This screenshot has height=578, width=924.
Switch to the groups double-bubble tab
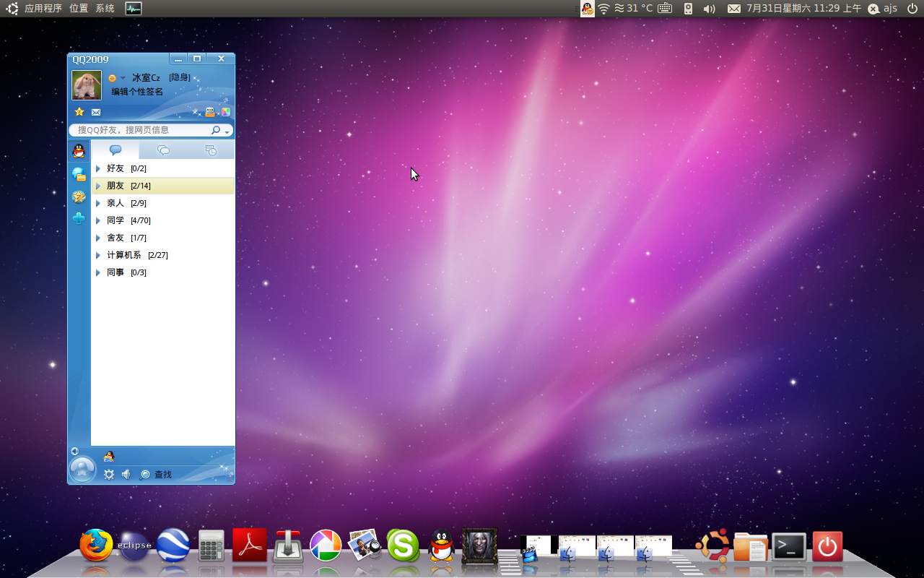click(163, 150)
